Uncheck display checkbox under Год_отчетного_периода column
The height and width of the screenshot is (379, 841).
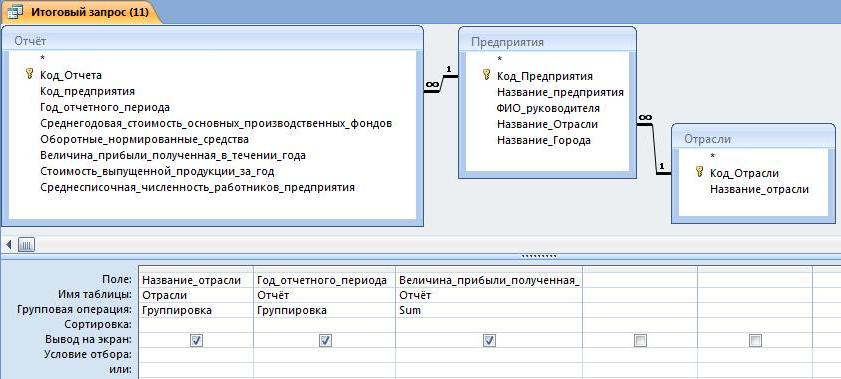point(325,340)
